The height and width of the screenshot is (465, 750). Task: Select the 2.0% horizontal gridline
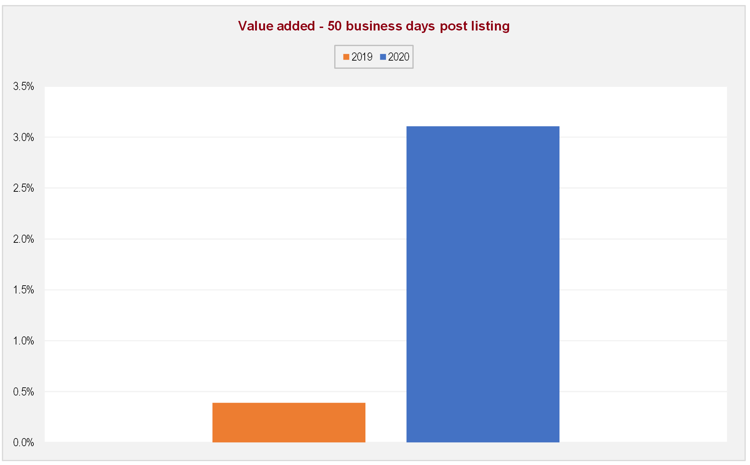click(x=130, y=239)
